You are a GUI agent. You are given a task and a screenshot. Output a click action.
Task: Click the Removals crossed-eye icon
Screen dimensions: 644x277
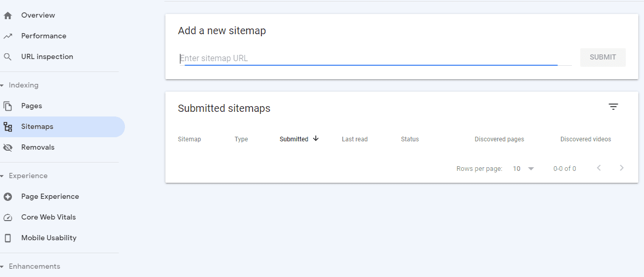(x=8, y=148)
